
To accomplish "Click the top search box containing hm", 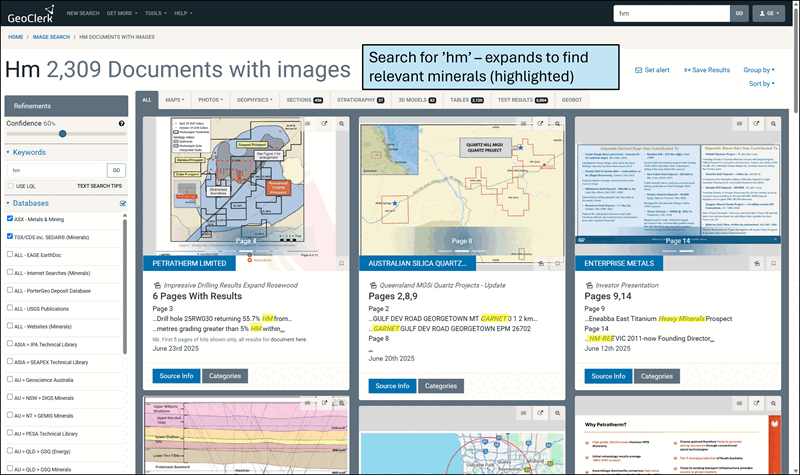I will [x=672, y=14].
